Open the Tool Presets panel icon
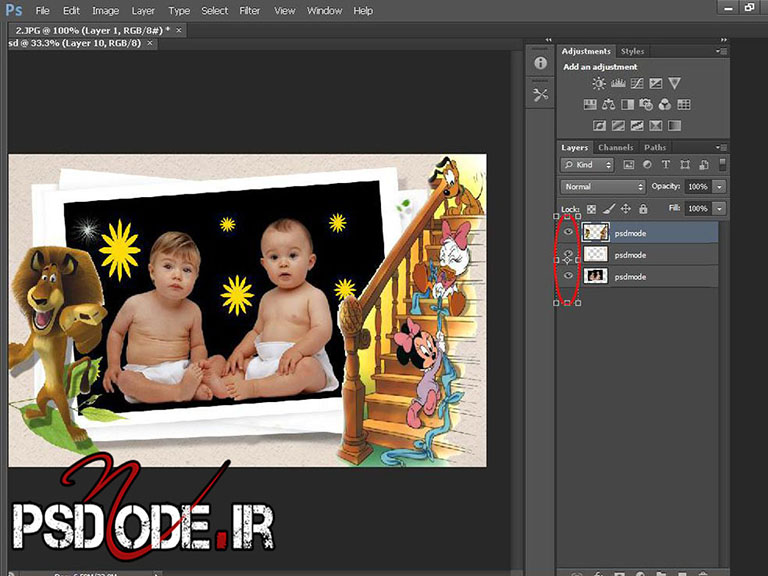768x576 pixels. 540,95
